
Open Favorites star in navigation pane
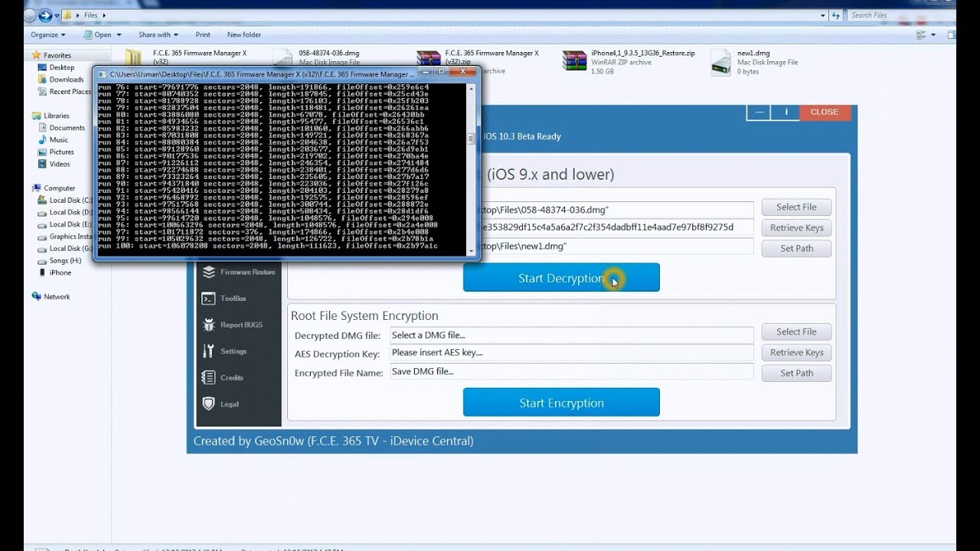point(37,55)
